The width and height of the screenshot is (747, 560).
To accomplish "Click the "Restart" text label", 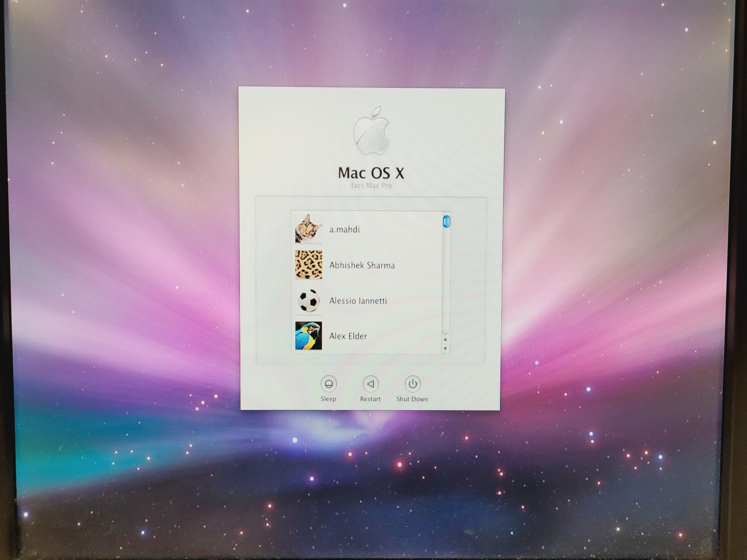I will (370, 399).
